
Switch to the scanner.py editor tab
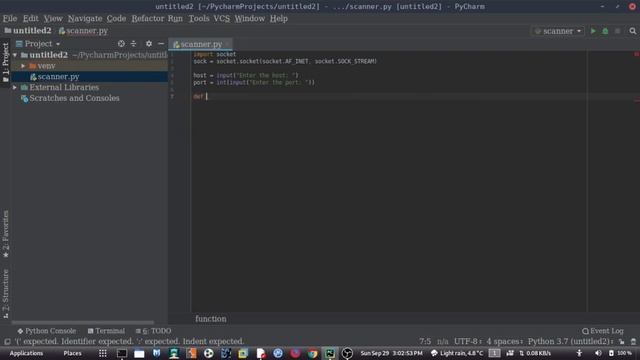point(201,44)
